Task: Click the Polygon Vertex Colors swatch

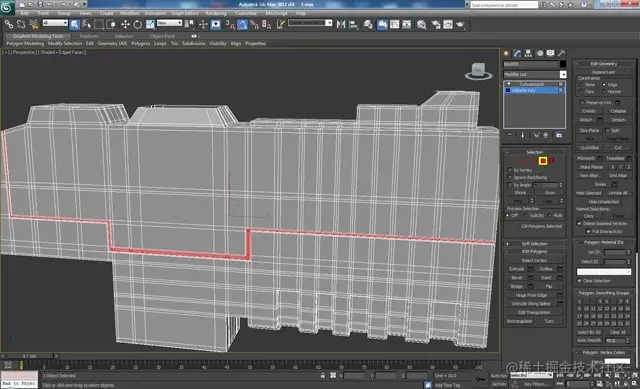Action: click(x=617, y=361)
